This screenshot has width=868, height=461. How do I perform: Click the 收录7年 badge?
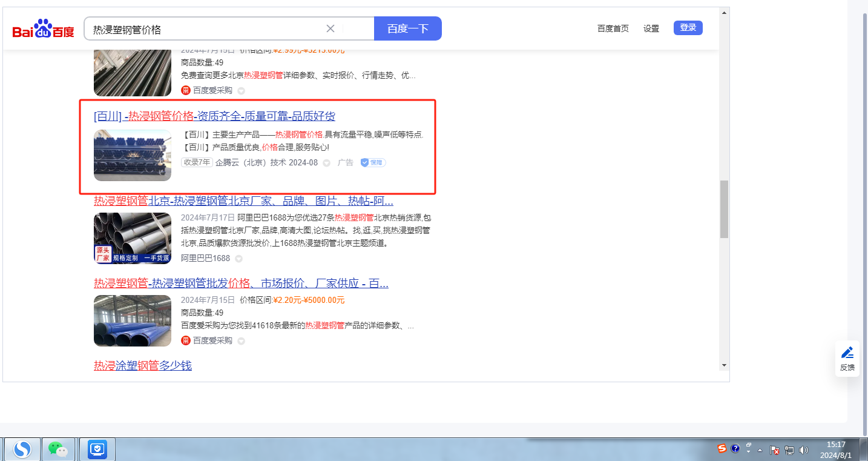point(197,162)
